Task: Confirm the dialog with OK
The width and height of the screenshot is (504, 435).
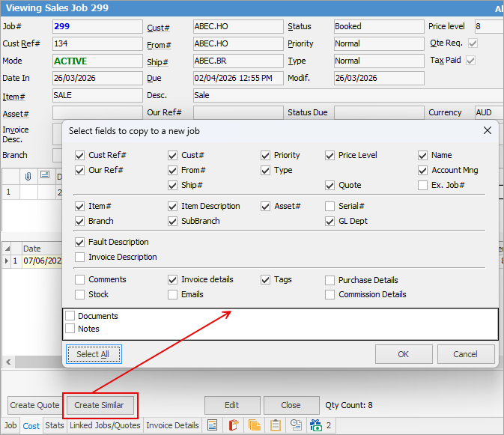Action: click(403, 354)
